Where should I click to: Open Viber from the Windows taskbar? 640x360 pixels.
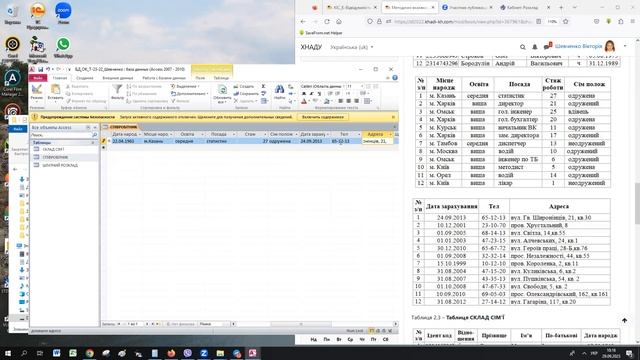tap(187, 353)
